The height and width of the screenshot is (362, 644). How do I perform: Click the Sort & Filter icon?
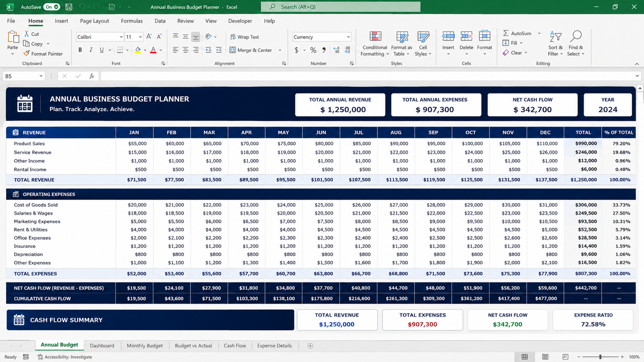coord(555,37)
